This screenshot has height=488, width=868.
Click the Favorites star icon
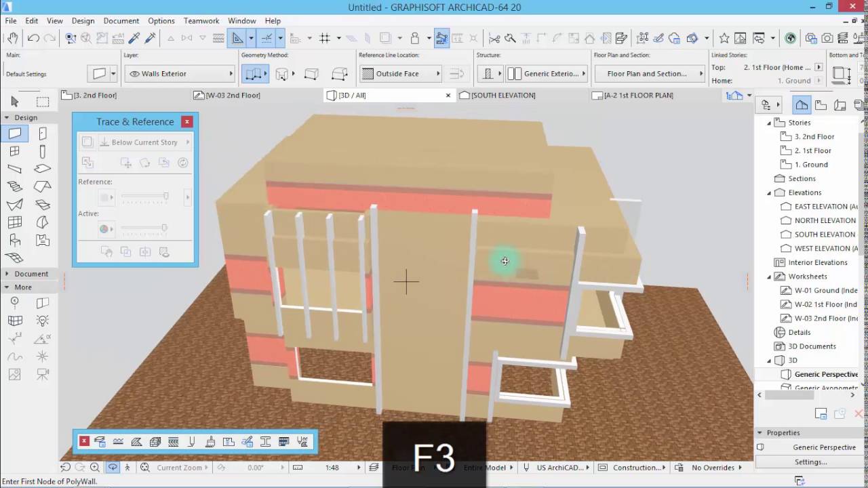pyautogui.click(x=724, y=38)
